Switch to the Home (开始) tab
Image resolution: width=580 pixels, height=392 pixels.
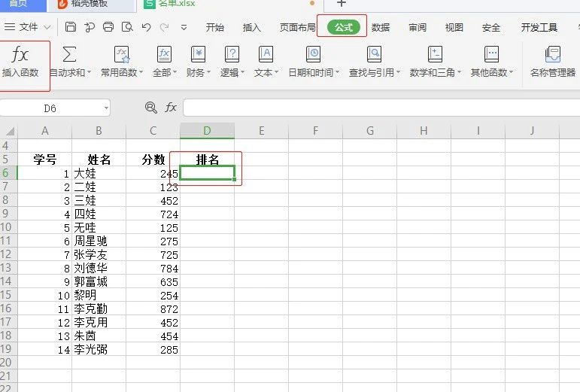215,27
